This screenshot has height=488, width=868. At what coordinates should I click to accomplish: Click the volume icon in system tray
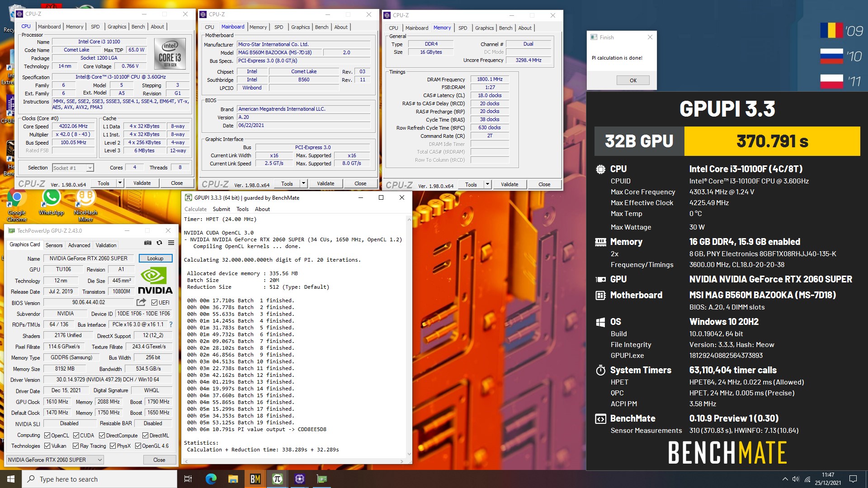coord(796,479)
